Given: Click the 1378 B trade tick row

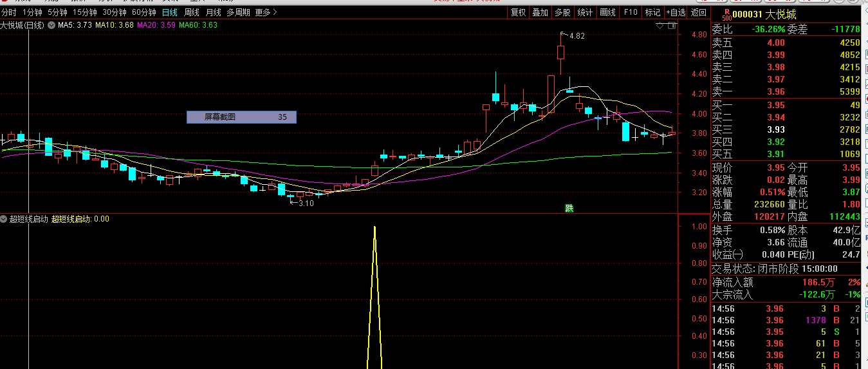Looking at the screenshot, I should [786, 320].
